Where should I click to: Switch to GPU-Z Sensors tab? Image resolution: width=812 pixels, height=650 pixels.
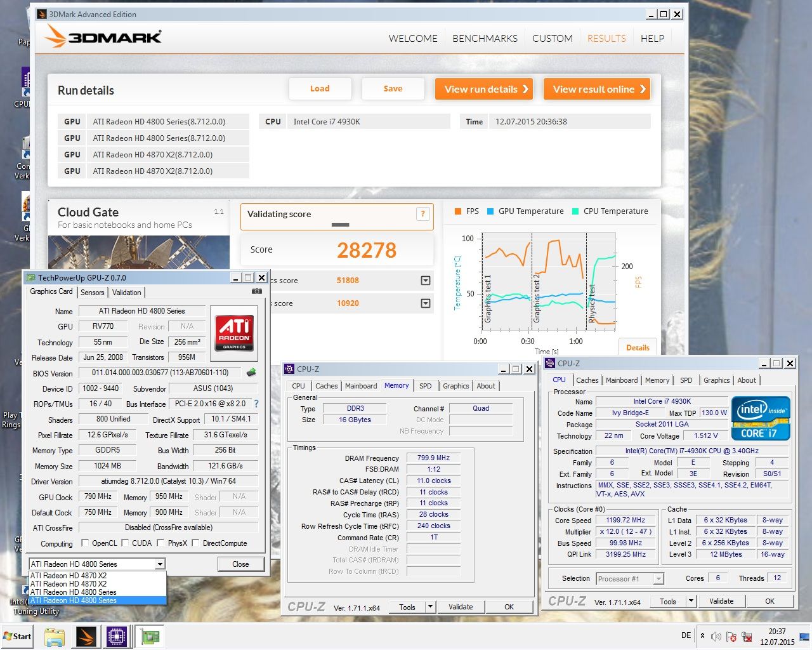pos(92,292)
